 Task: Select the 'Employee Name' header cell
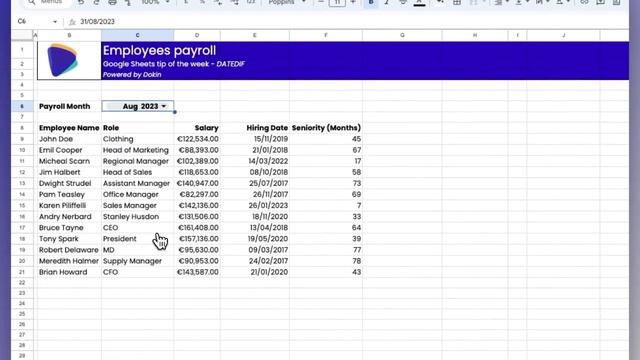(x=69, y=128)
